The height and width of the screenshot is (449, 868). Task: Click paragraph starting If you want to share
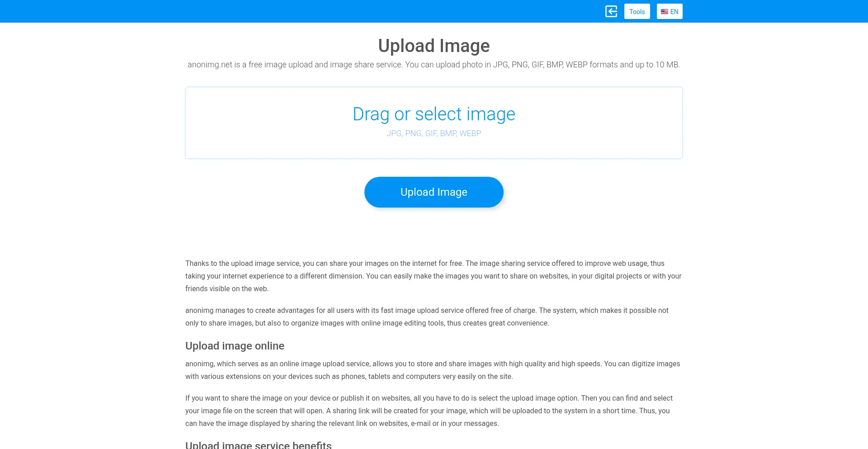tap(429, 411)
